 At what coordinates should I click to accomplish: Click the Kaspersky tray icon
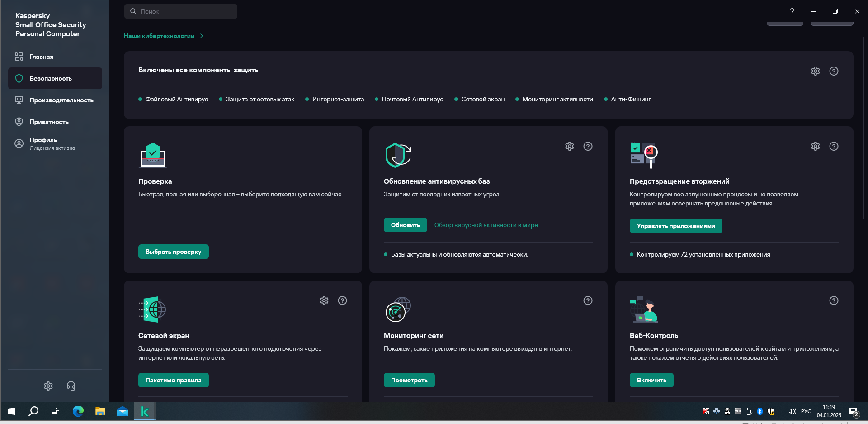[x=705, y=411]
